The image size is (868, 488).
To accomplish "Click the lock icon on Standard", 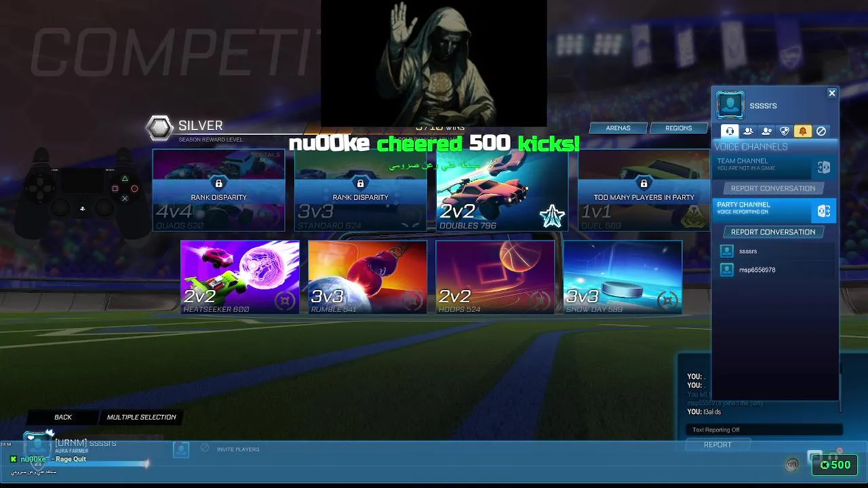I will coord(360,184).
